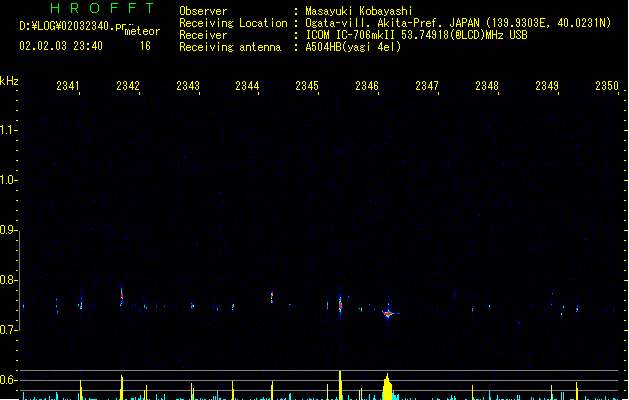Click the 'Receiving antenna' label
Screen dimensions: 629x400
click(230, 47)
